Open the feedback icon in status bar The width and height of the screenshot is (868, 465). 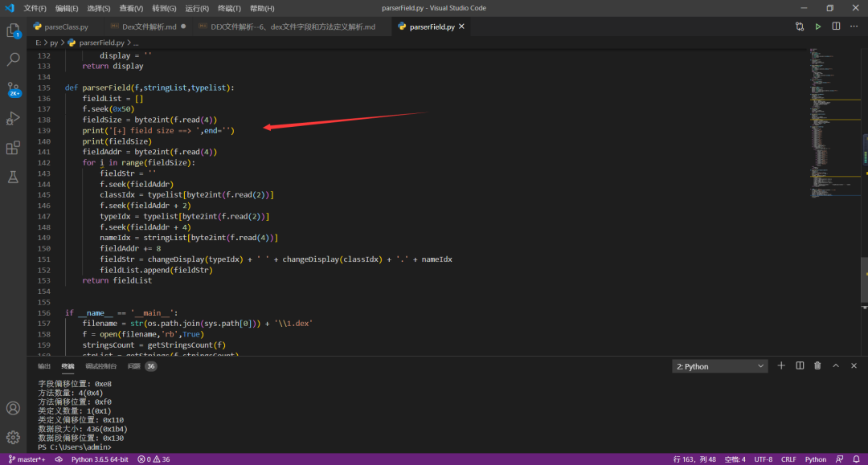[x=839, y=459]
